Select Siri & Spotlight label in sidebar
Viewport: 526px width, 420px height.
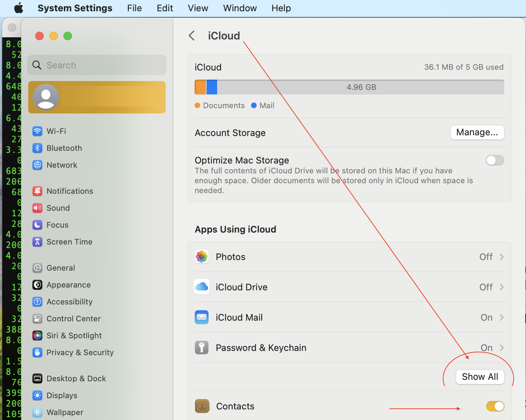[x=74, y=335]
